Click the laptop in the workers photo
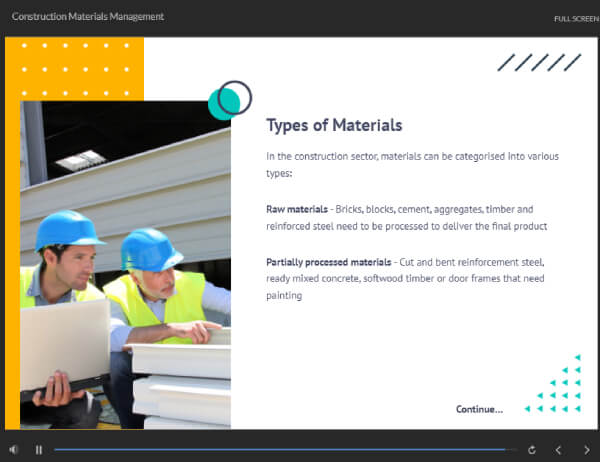Viewport: 600px width, 462px height. pyautogui.click(x=65, y=343)
